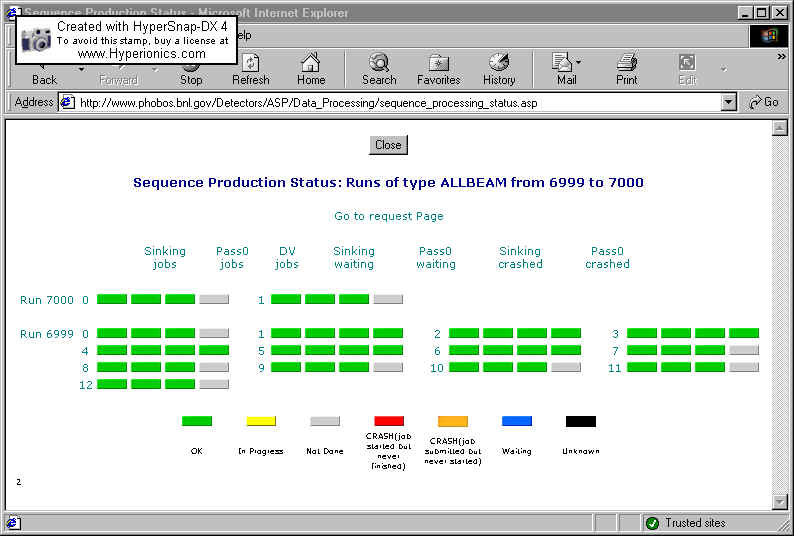Click the yellow In Progress legend swatch
Viewport: 794px width, 536px height.
point(261,420)
